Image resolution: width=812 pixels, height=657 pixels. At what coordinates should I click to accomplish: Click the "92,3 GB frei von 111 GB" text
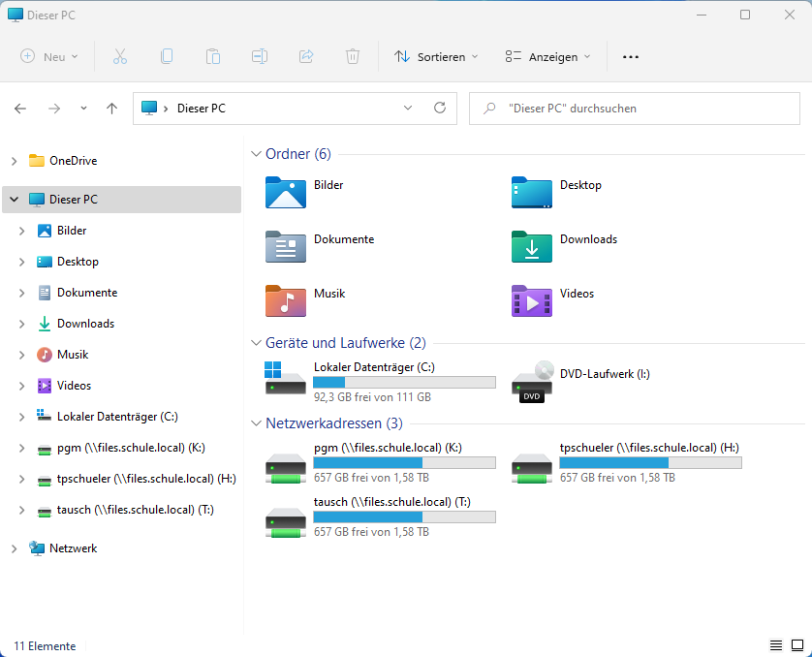tap(372, 397)
